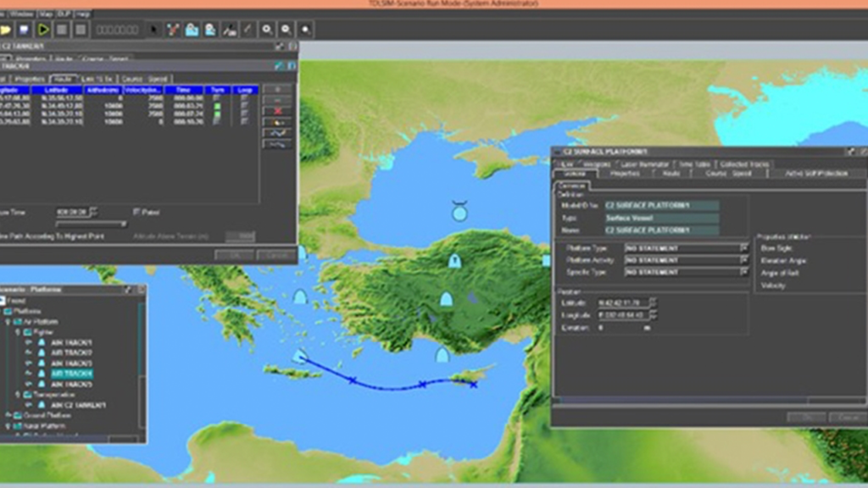868x488 pixels.
Task: Enable the Patrol checkbox
Action: (x=136, y=212)
